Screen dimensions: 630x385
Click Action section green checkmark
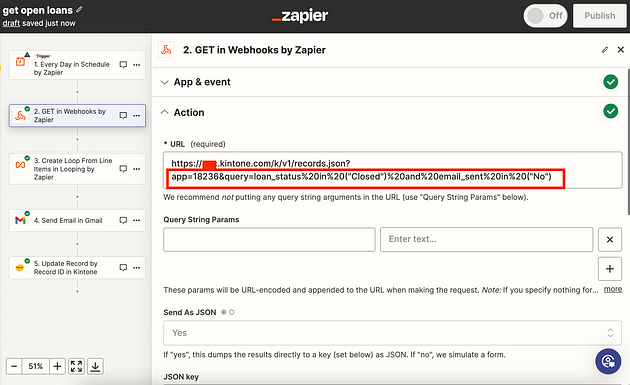click(610, 111)
